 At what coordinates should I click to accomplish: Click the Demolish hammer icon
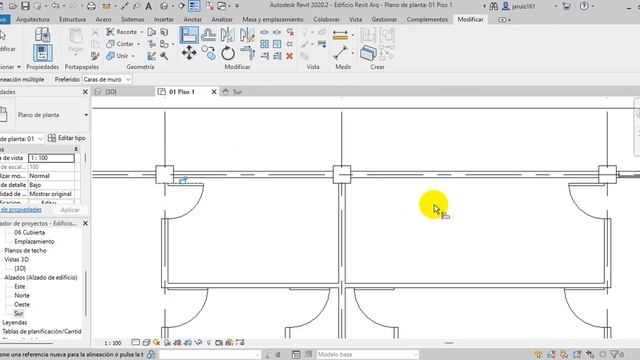[164, 56]
